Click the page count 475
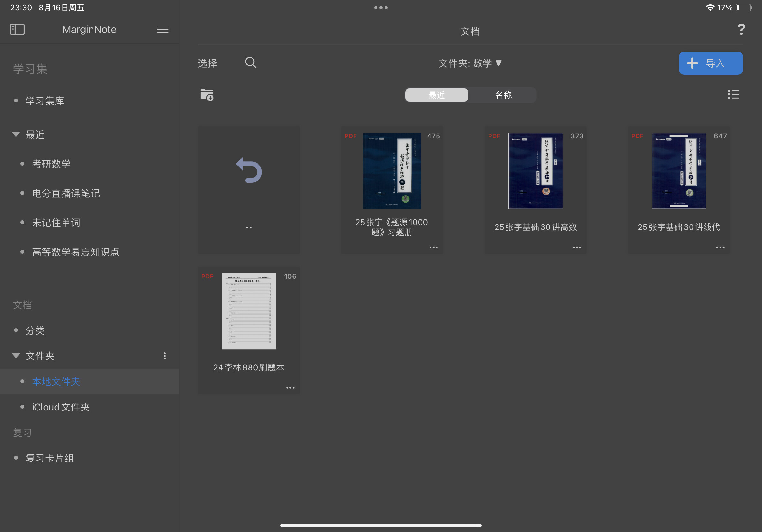 point(433,136)
